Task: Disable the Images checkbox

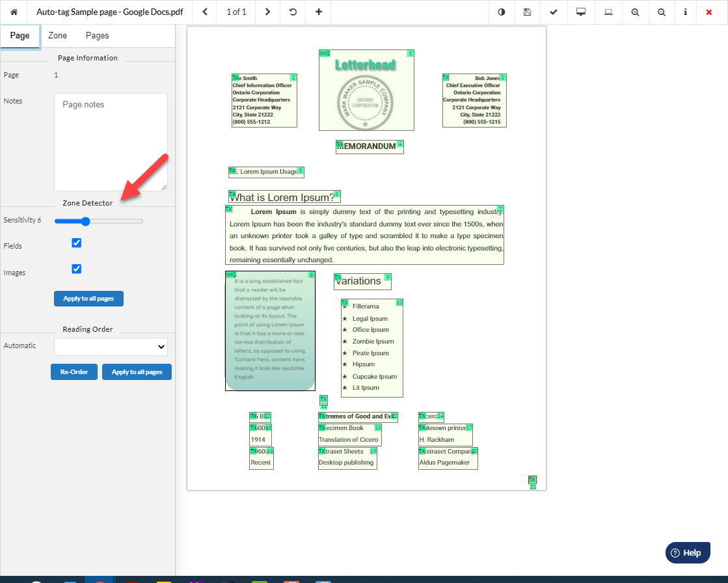Action: (x=76, y=268)
